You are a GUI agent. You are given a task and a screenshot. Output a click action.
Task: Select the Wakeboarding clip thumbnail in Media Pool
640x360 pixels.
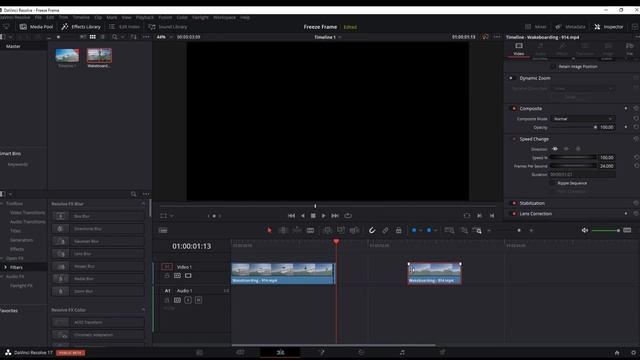[x=99, y=57]
